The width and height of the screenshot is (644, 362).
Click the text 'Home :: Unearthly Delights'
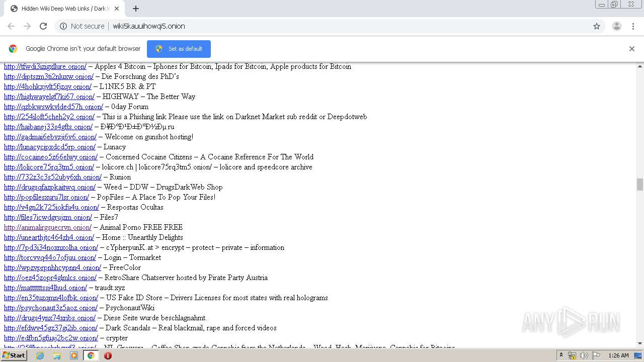tap(142, 237)
